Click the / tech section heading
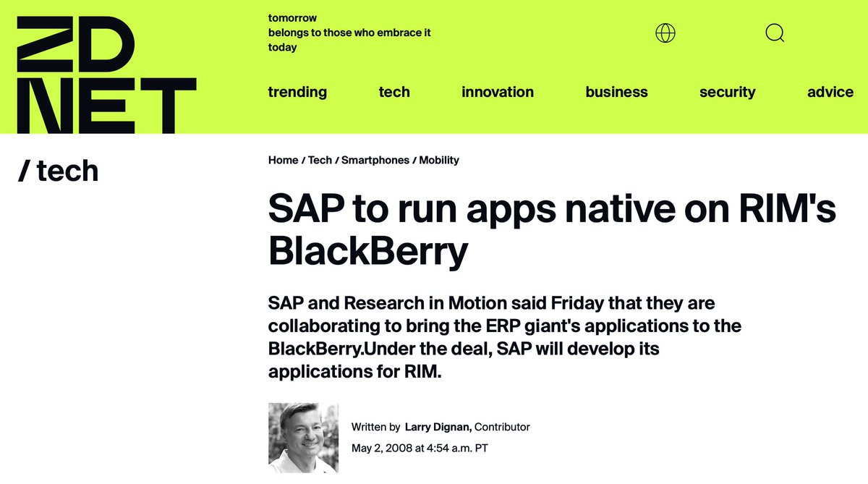 58,171
